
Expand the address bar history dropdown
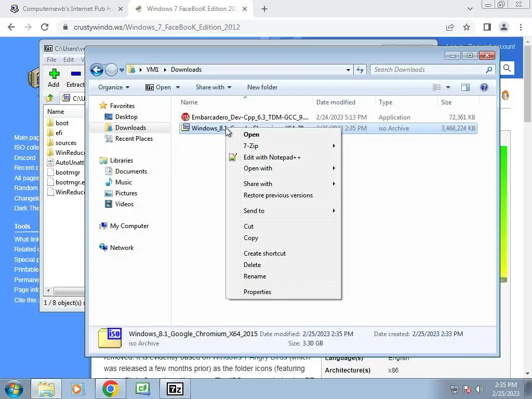pos(348,70)
